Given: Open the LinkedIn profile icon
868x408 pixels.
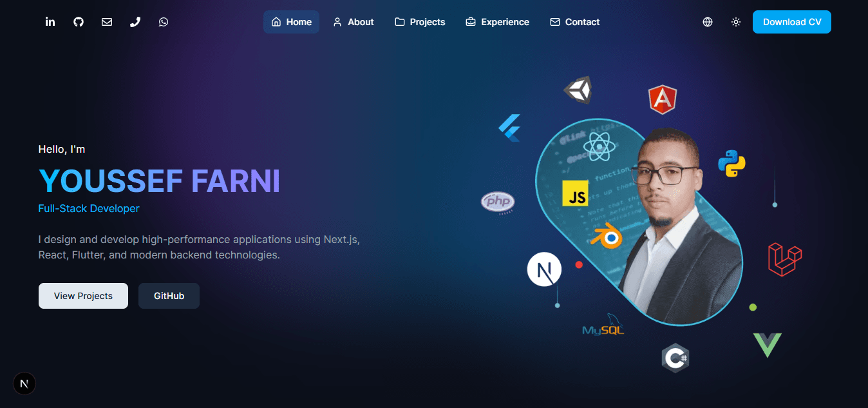Looking at the screenshot, I should [x=50, y=21].
